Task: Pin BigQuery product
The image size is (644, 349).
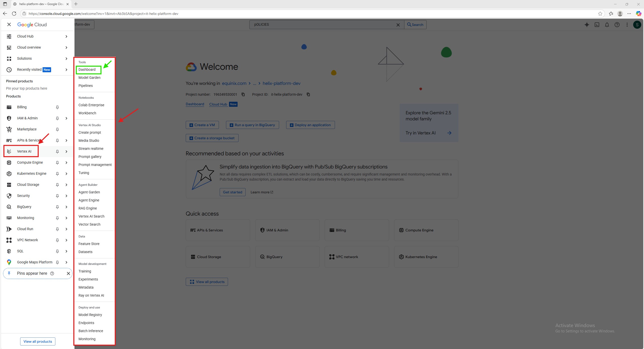Action: [57, 207]
